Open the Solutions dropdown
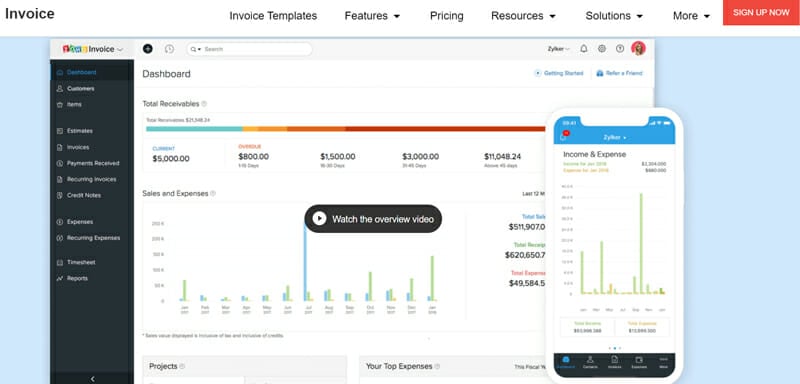 tap(614, 16)
